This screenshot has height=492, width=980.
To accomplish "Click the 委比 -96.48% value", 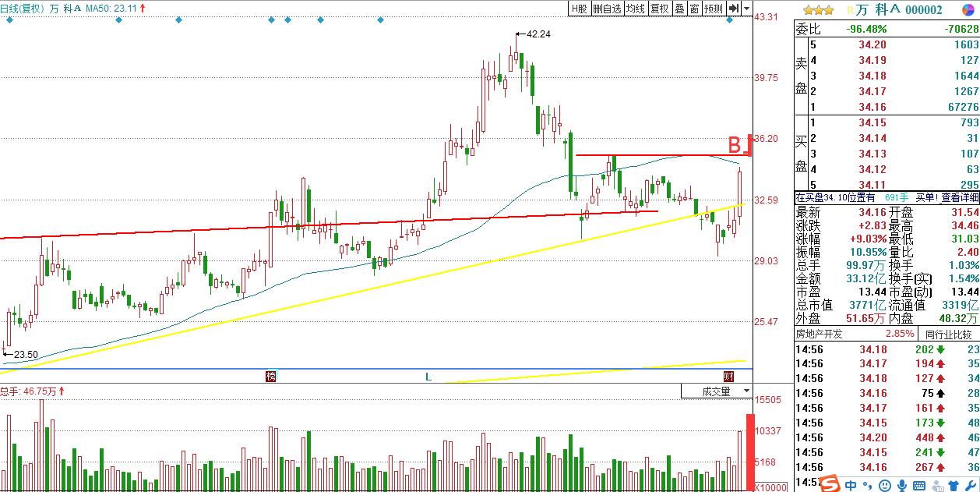I will coord(866,29).
